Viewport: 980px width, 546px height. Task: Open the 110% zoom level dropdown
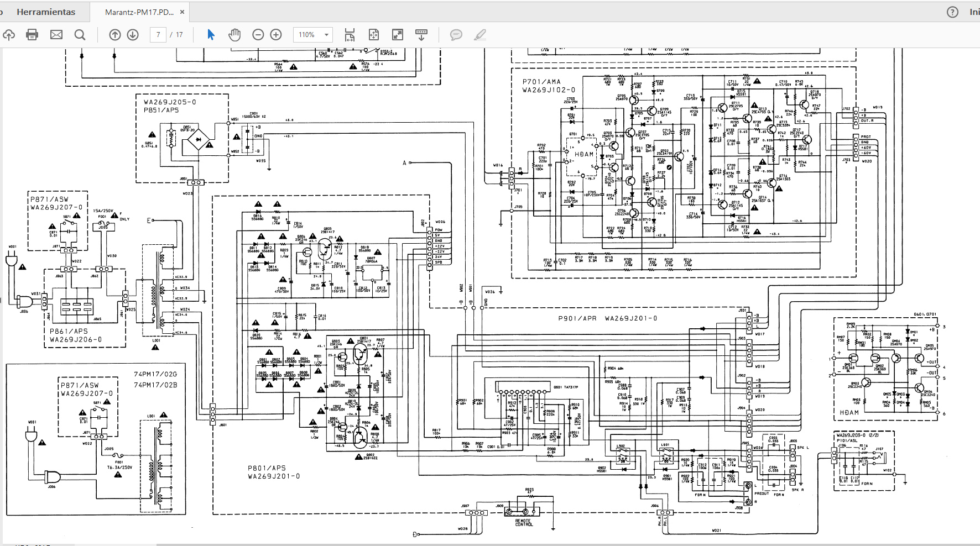click(312, 35)
